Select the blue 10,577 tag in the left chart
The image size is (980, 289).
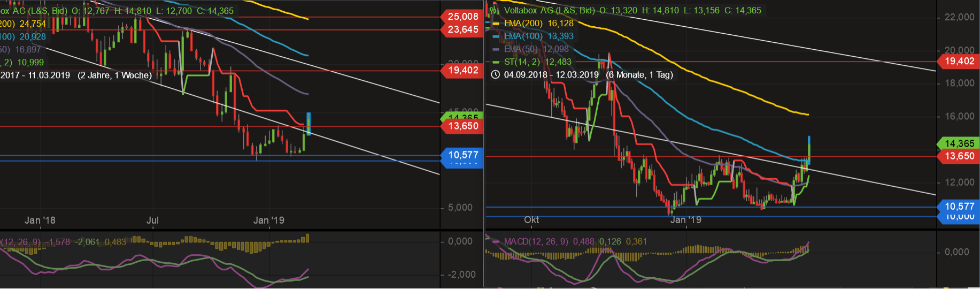[x=462, y=155]
